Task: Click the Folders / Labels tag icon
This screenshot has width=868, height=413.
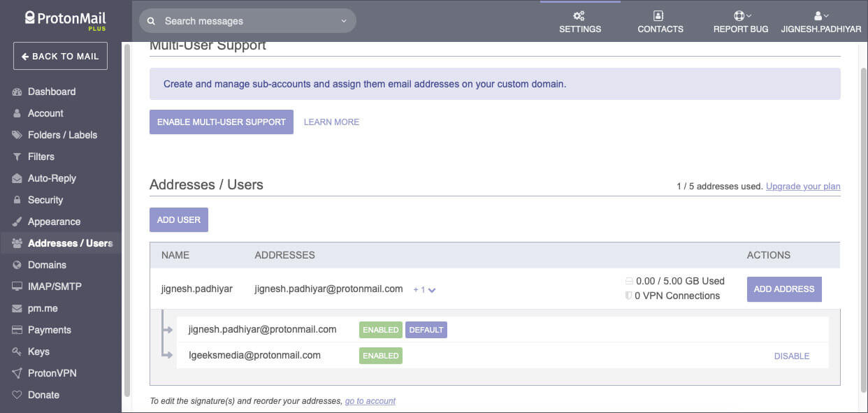Action: [17, 135]
